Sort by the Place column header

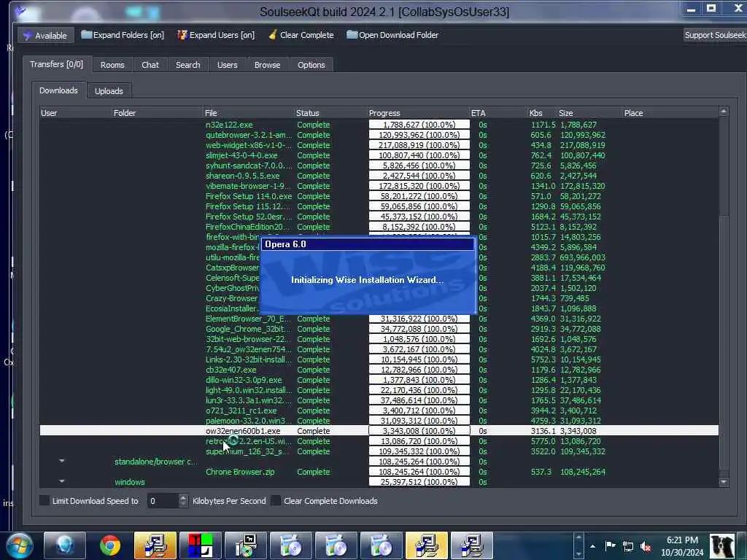coord(670,113)
